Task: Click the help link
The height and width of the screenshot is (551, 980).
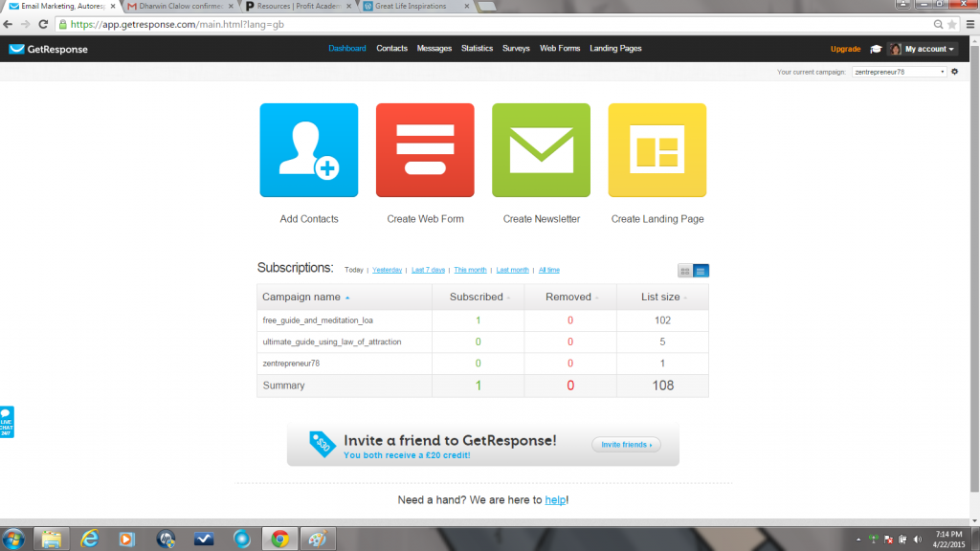Action: 555,499
